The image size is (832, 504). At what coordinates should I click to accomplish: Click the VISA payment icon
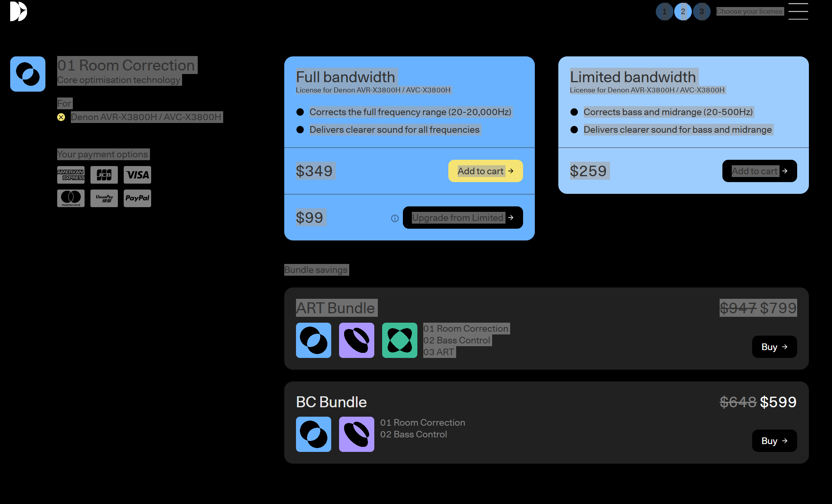point(137,175)
